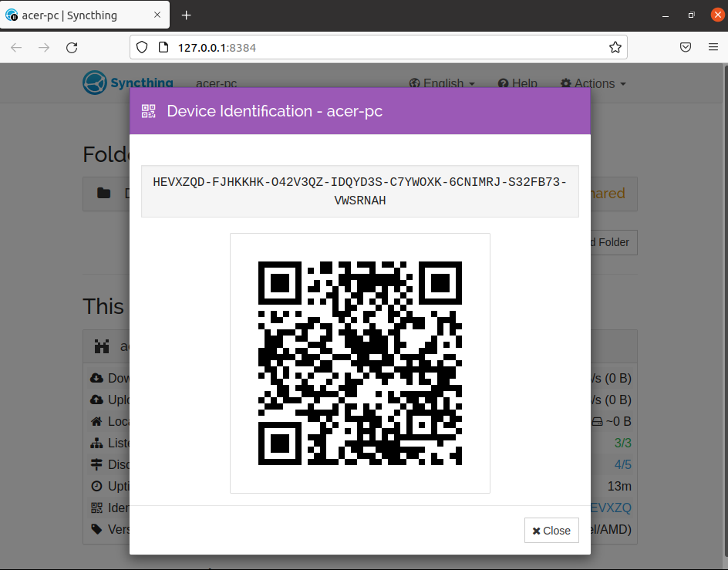Click the device icon under This Device
This screenshot has width=728, height=570.
102,346
